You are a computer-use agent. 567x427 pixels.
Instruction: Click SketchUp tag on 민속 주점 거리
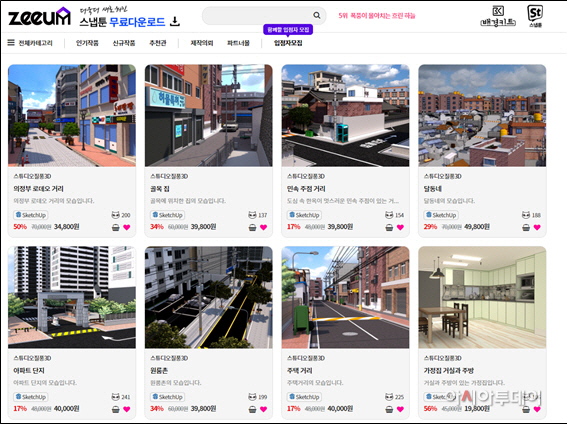click(x=304, y=215)
